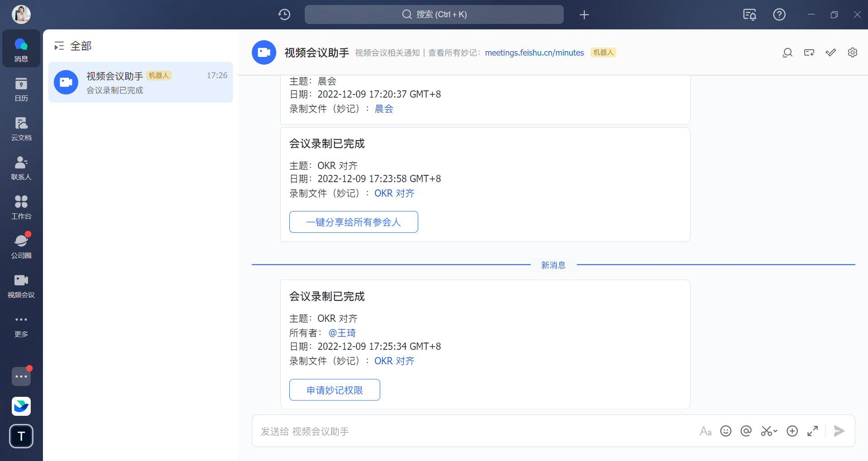
Task: Search within chat using magnifier icon
Action: pos(787,53)
